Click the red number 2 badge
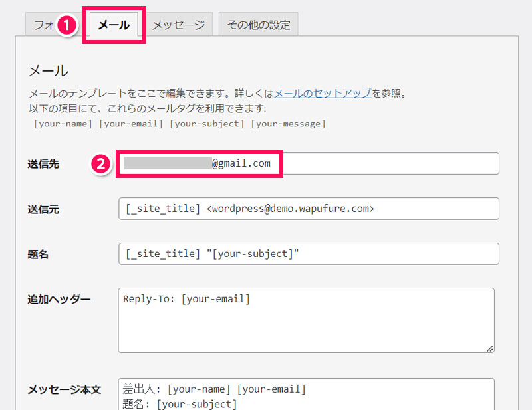This screenshot has width=532, height=410. pyautogui.click(x=100, y=164)
